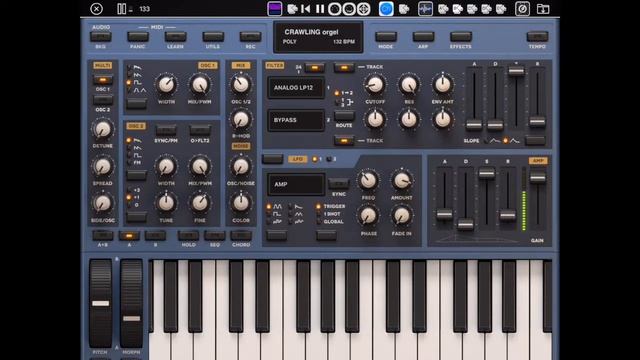Screen dimensions: 640x360
Task: Select filter parallel routing LED
Action: pyautogui.click(x=337, y=102)
